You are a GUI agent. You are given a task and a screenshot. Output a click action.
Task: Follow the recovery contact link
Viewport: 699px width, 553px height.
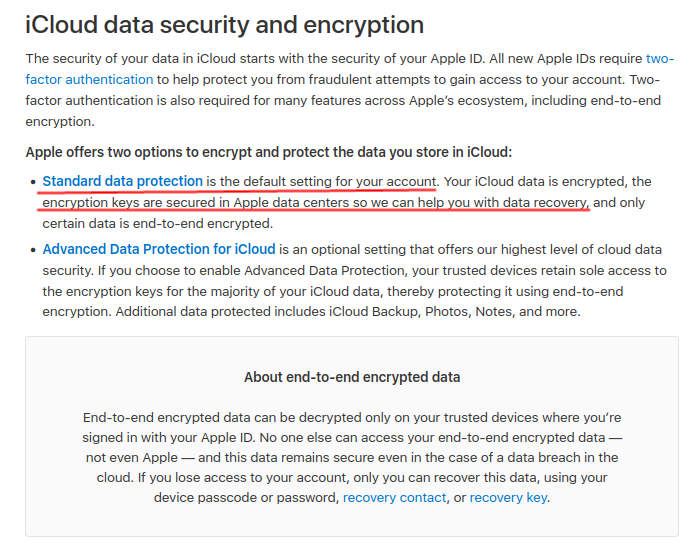[394, 498]
